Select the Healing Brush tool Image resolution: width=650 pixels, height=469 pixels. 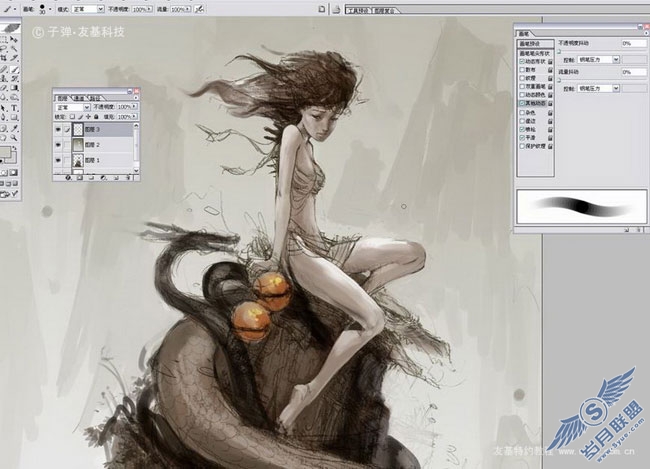click(4, 69)
